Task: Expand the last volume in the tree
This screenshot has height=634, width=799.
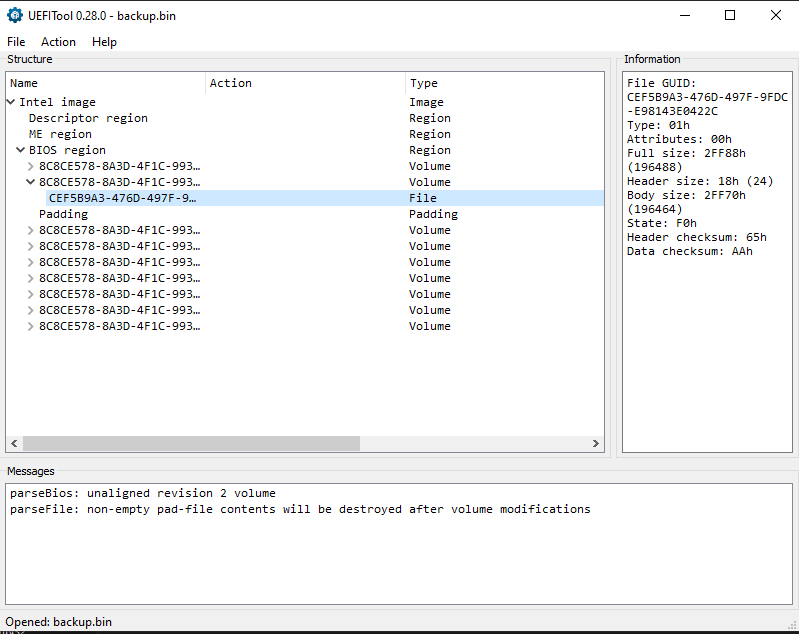Action: [x=31, y=326]
